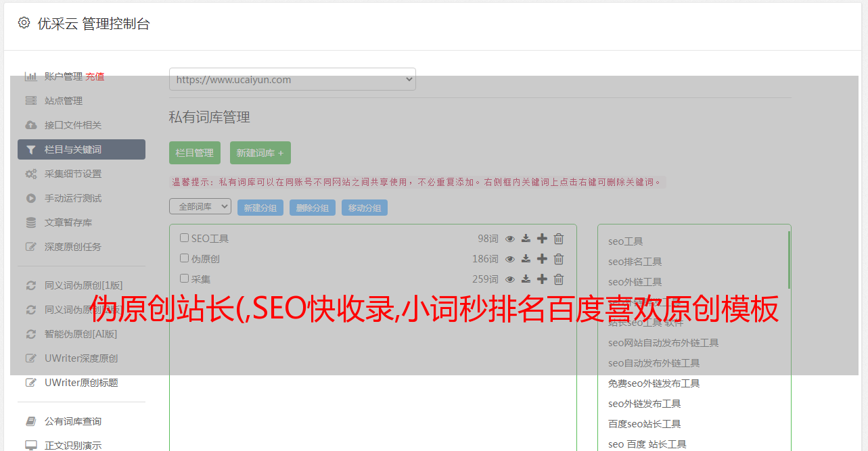Open 手动运行测试 in the sidebar

coord(73,198)
